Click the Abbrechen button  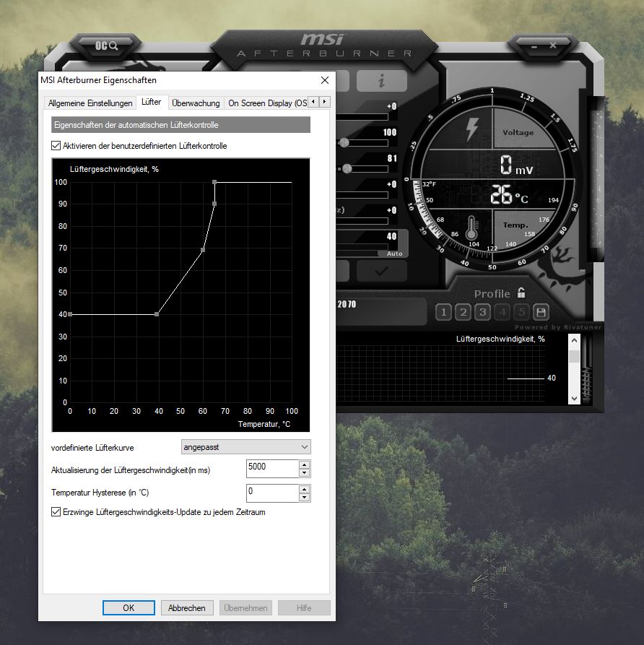[187, 607]
